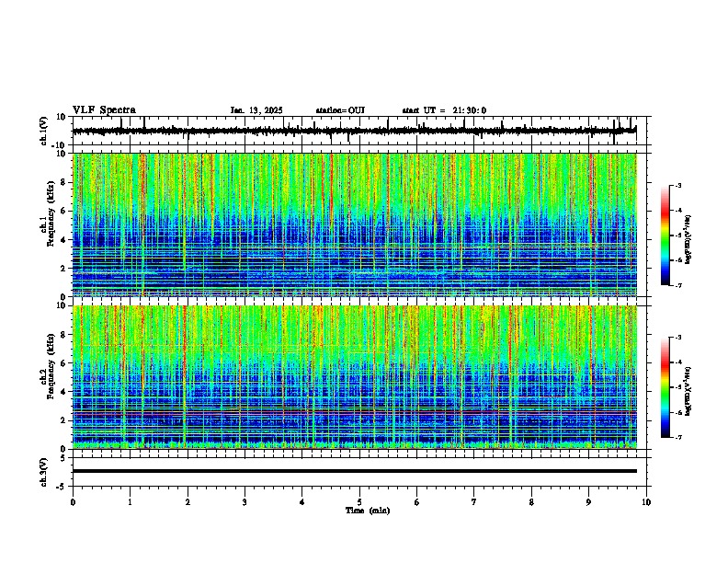Click the "2" kHz tick on ch.2 frequency axis
728x563 pixels.
click(x=64, y=420)
